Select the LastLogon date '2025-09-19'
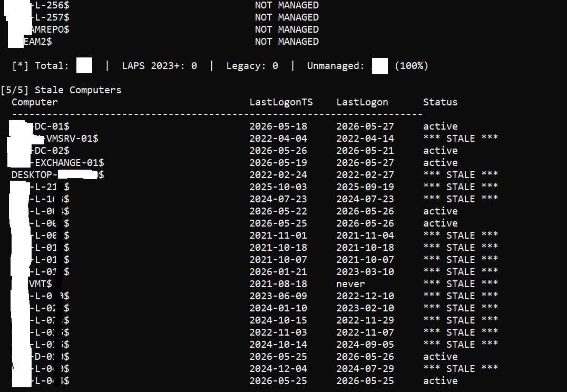Viewport: 567px width, 392px height. [x=365, y=187]
